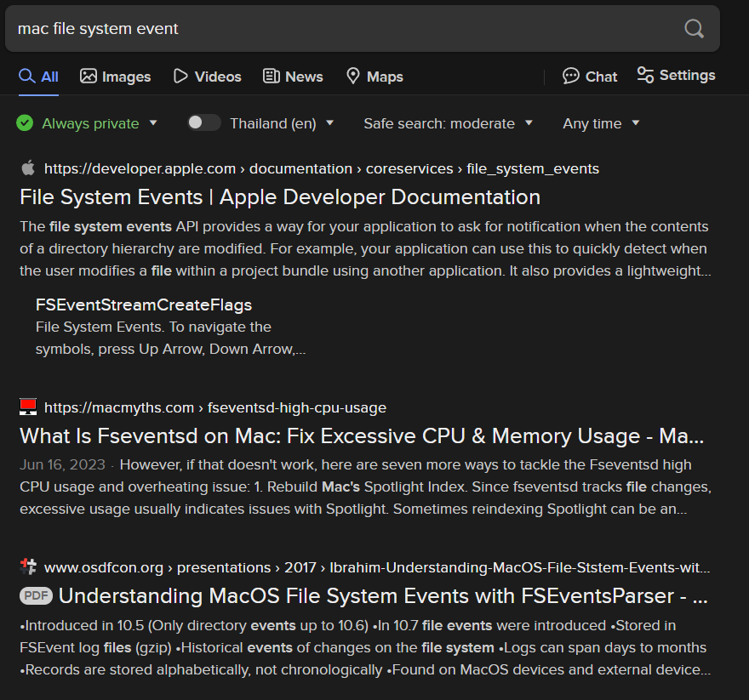The image size is (749, 700).
Task: Click the magnifying glass search icon
Action: [694, 29]
